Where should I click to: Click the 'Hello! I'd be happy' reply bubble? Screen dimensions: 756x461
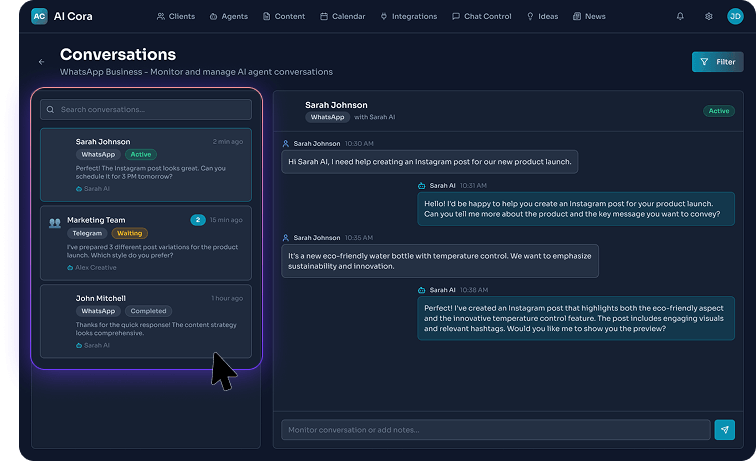coord(576,209)
